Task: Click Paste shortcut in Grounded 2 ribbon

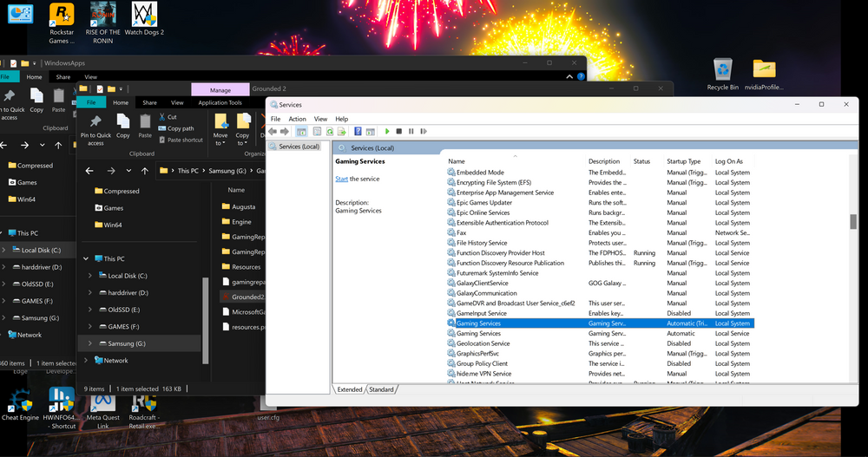Action: click(x=181, y=140)
